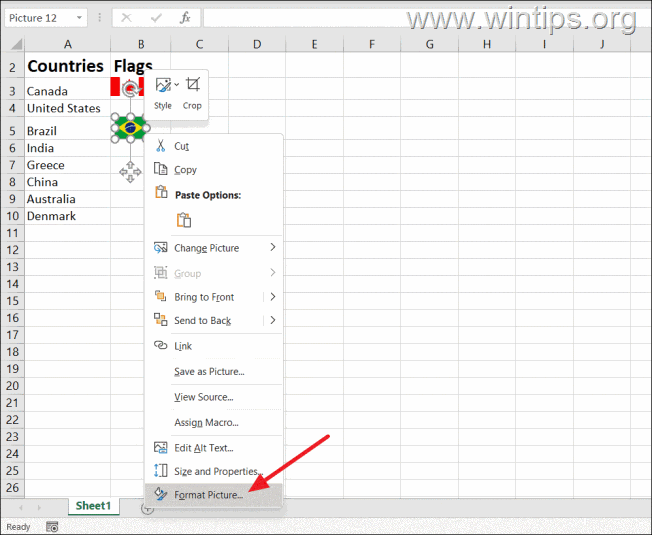Image resolution: width=652 pixels, height=535 pixels.
Task: Choose Assign Macro menu entry
Action: pyautogui.click(x=214, y=422)
